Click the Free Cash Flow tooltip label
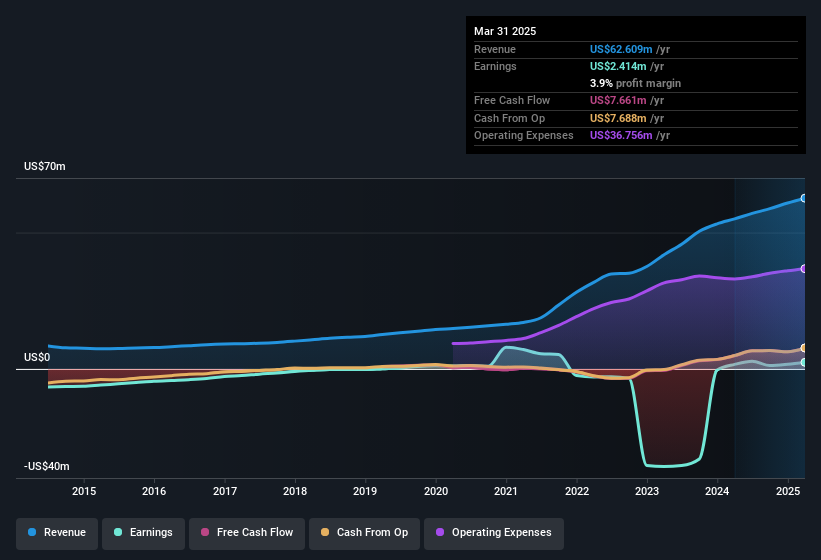 coord(512,100)
